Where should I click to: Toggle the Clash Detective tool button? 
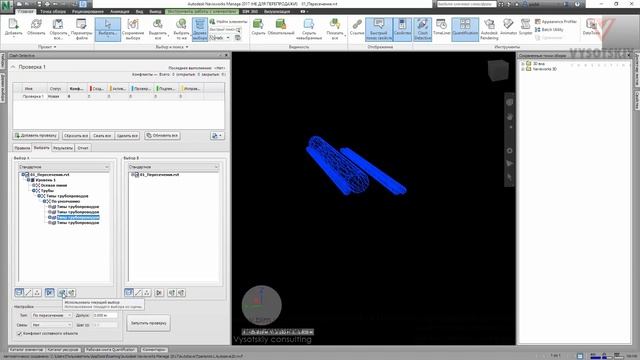click(422, 29)
